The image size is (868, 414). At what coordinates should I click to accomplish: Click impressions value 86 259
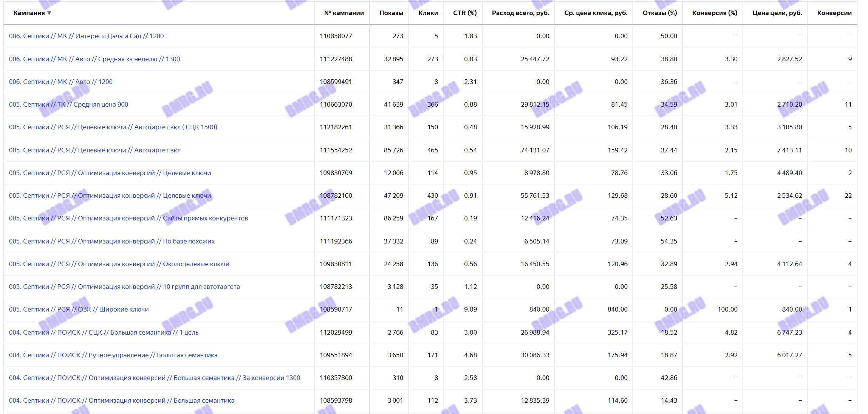point(393,218)
